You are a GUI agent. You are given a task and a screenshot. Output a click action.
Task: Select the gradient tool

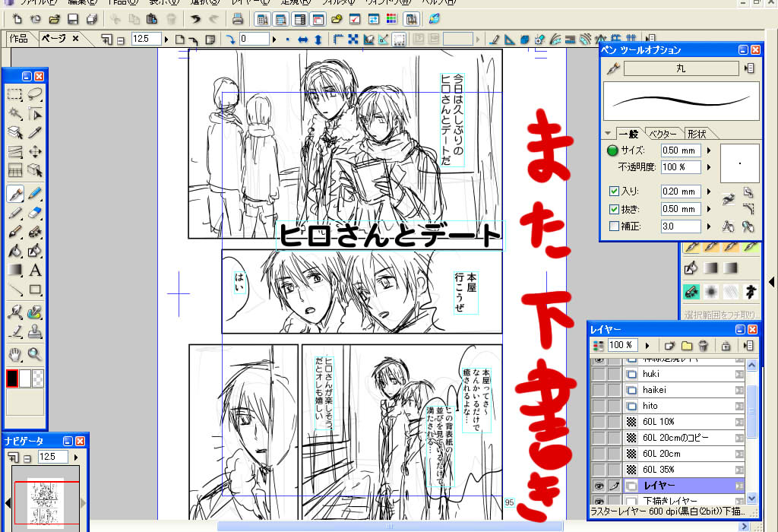pyautogui.click(x=15, y=270)
